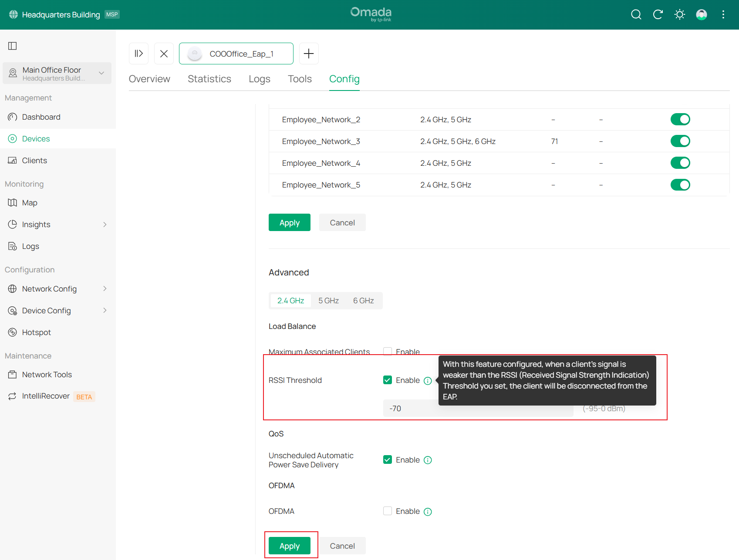Screen dimensions: 739x560
Task: Expand the Network Config submenu
Action: pos(105,289)
